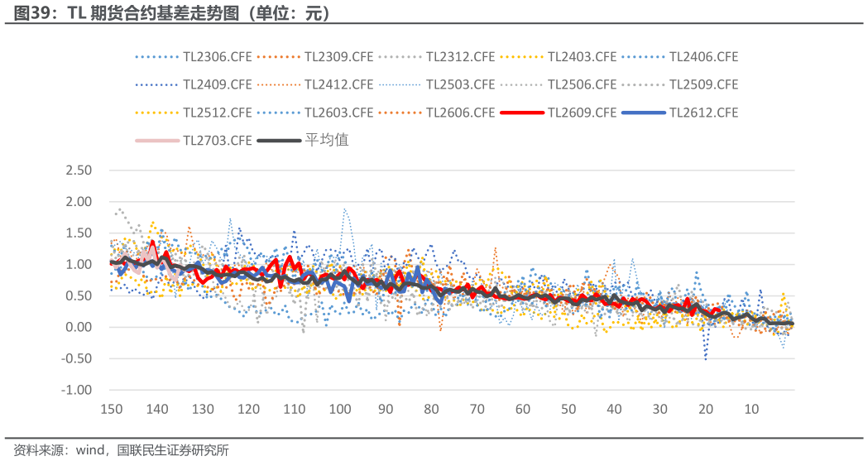This screenshot has width=868, height=461.
Task: Click the x-axis label 150
Action: (111, 410)
